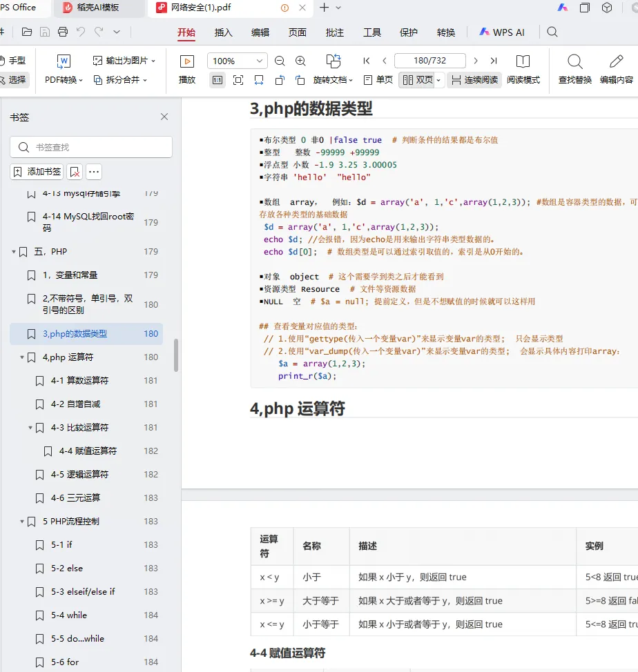The image size is (638, 672).
Task: Go to the next page
Action: tap(476, 61)
